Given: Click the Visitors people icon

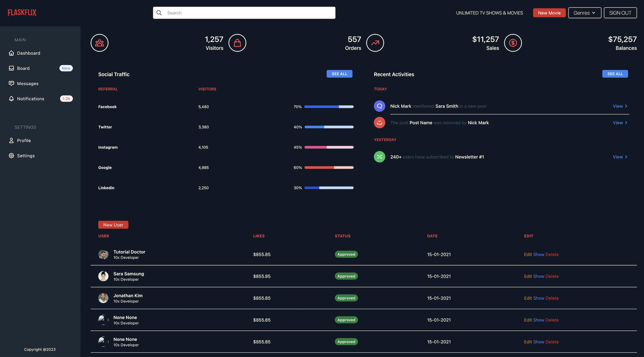Looking at the screenshot, I should (x=99, y=43).
